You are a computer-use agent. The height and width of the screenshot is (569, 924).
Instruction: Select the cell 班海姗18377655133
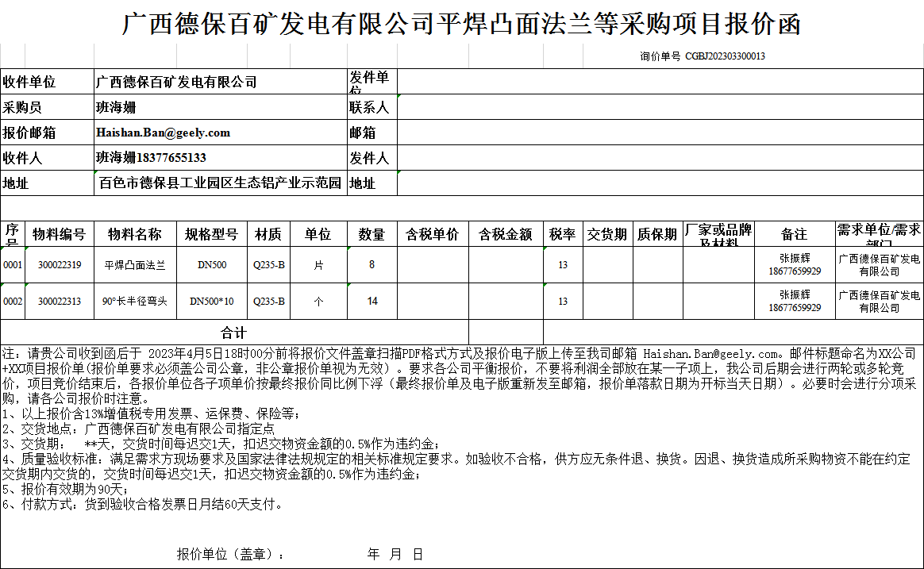point(221,158)
